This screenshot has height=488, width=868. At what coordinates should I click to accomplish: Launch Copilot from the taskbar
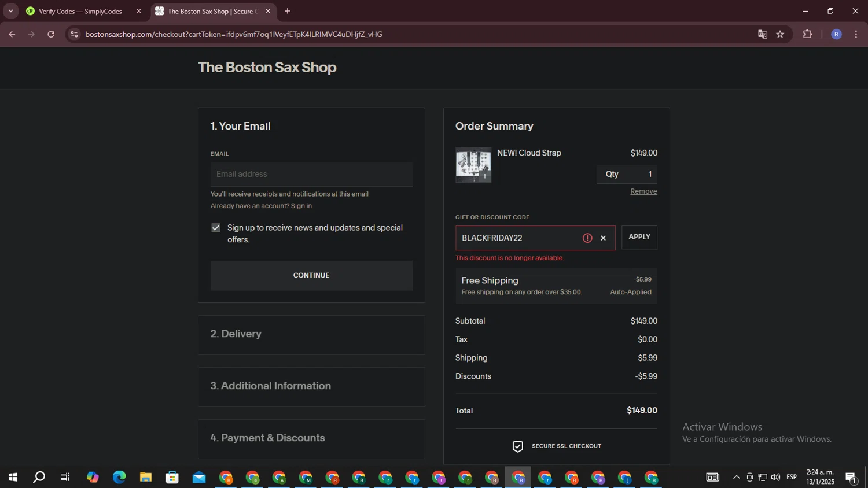(x=93, y=478)
